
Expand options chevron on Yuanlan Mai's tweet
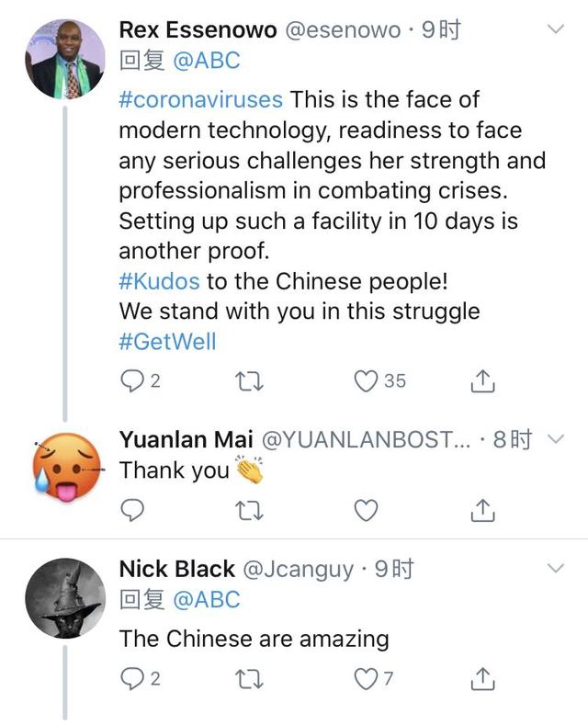[557, 439]
